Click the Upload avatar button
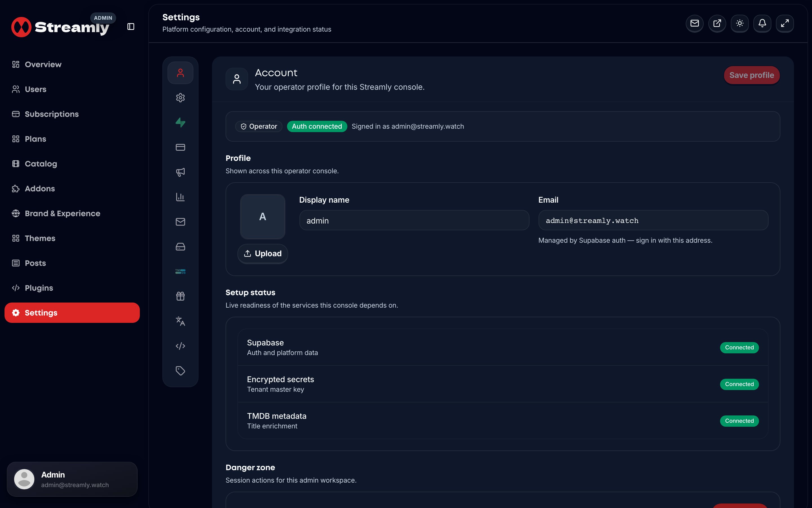The width and height of the screenshot is (812, 508). 263,254
